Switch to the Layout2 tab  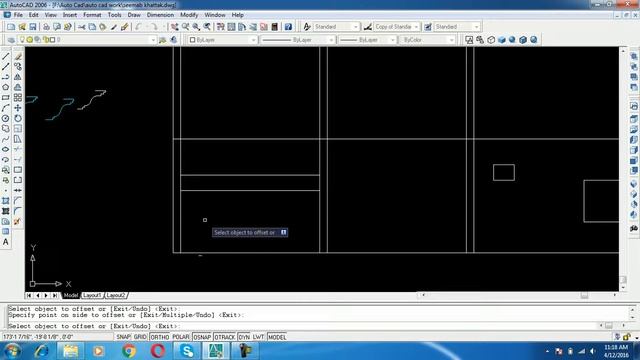pos(116,295)
